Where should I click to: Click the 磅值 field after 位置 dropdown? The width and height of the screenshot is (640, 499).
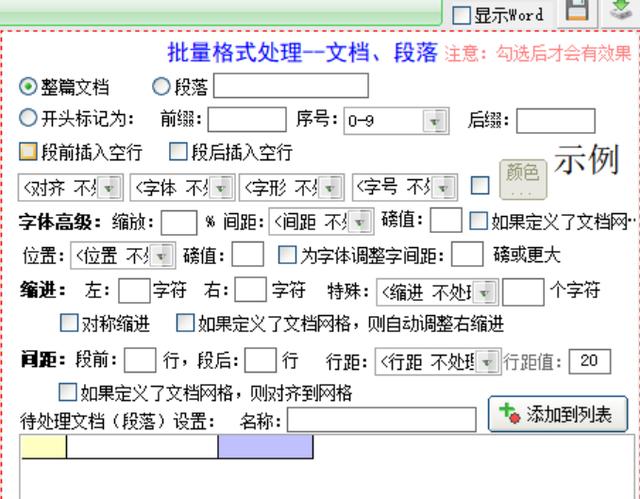coord(247,254)
